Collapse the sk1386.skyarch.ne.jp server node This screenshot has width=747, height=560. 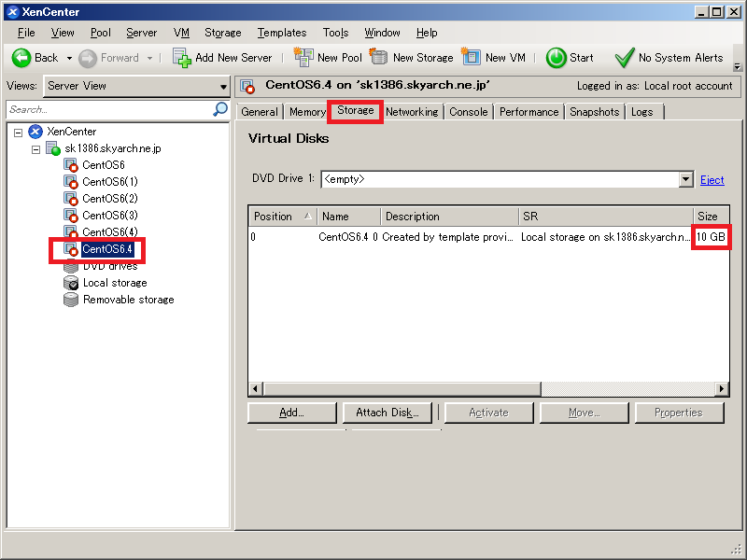click(35, 149)
